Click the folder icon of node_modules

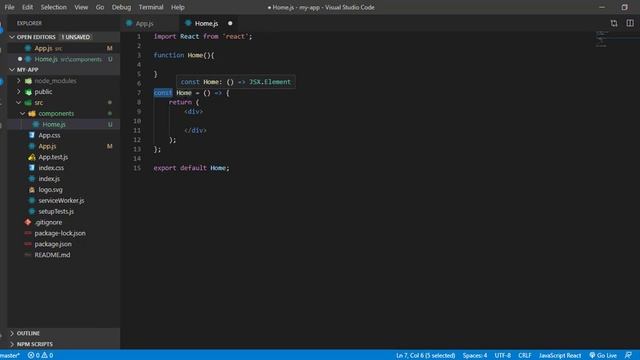click(28, 81)
